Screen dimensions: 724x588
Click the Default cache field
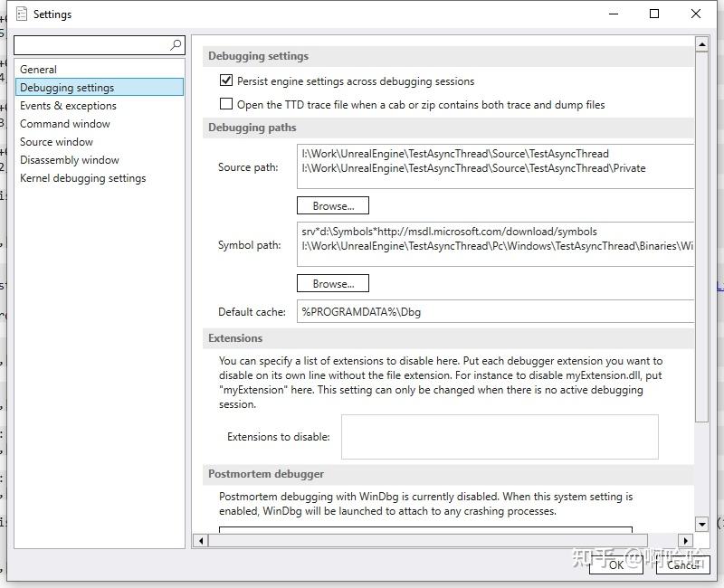pos(495,311)
